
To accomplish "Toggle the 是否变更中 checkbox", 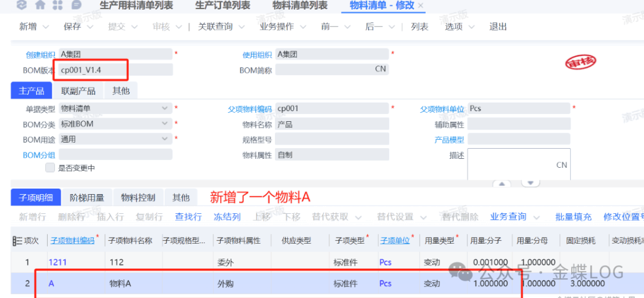I will coord(50,168).
